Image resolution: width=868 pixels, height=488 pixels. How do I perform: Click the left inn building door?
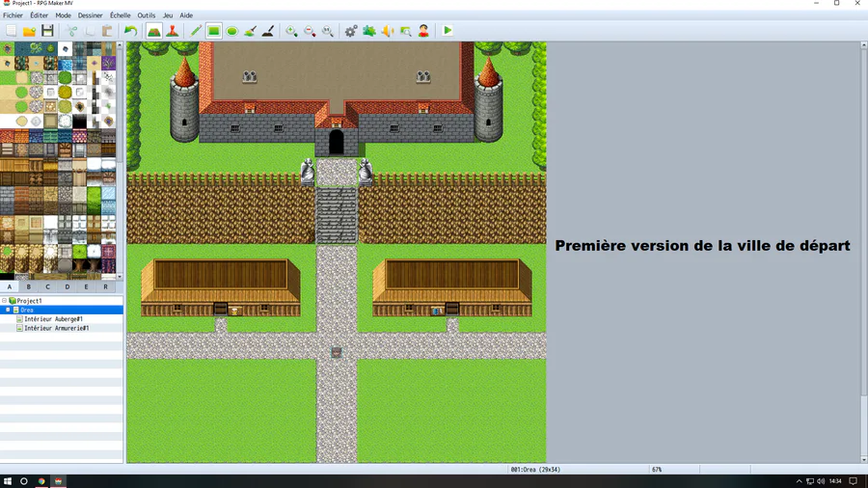[220, 309]
